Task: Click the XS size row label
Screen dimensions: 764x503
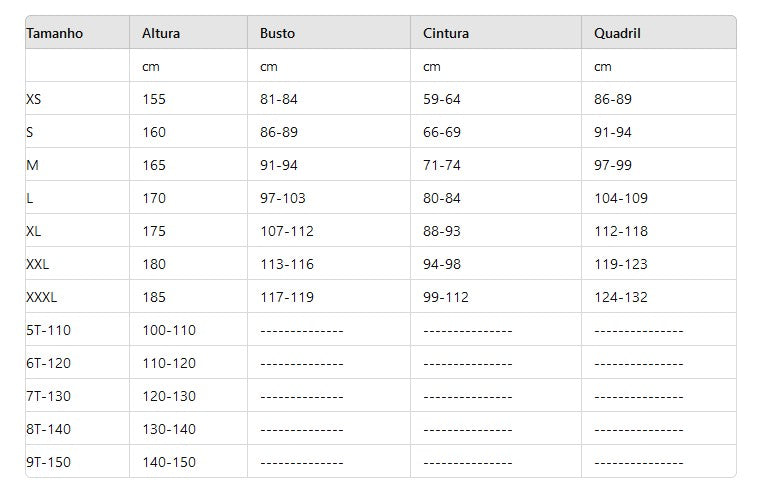Action: pyautogui.click(x=35, y=99)
